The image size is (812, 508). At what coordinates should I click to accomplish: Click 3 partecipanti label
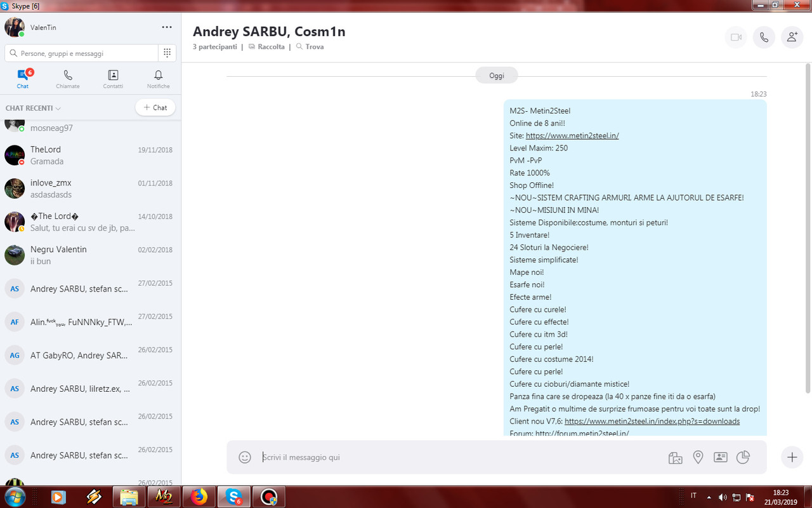215,47
